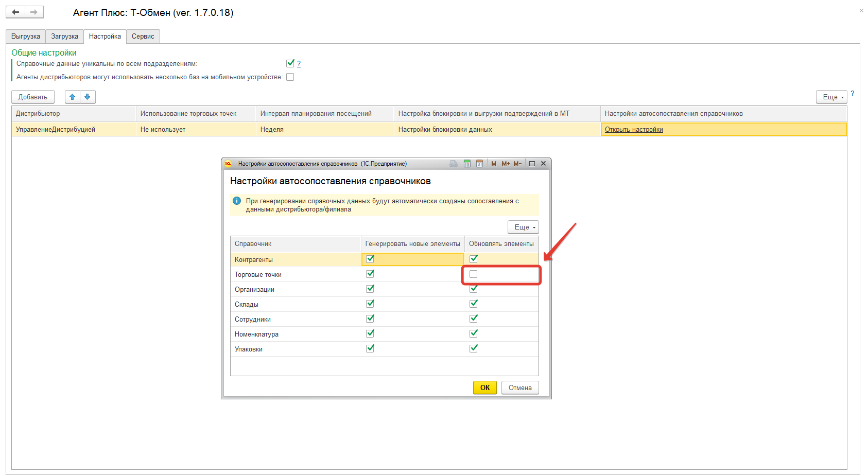Click 'Настройки автосопоставления справочников' column header
Image resolution: width=868 pixels, height=476 pixels.
pos(723,114)
